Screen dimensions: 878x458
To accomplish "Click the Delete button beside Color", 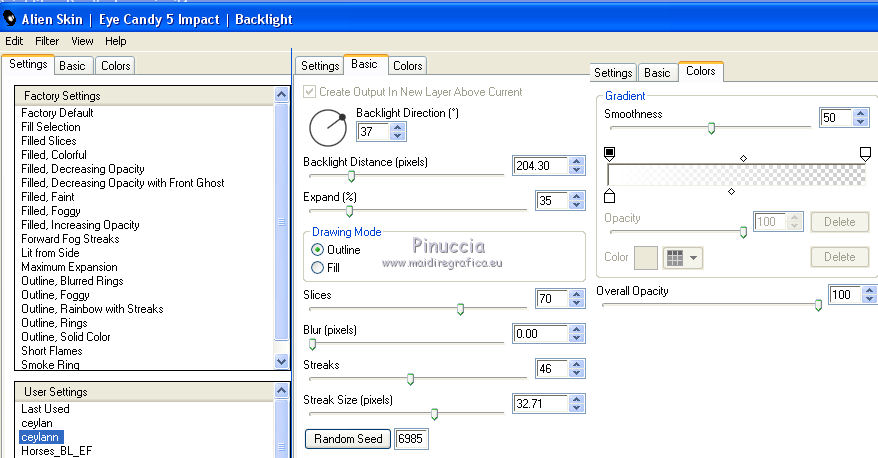I will pos(839,257).
